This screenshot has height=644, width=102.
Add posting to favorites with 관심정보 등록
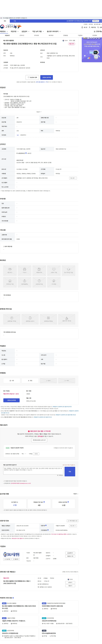(x=32, y=78)
